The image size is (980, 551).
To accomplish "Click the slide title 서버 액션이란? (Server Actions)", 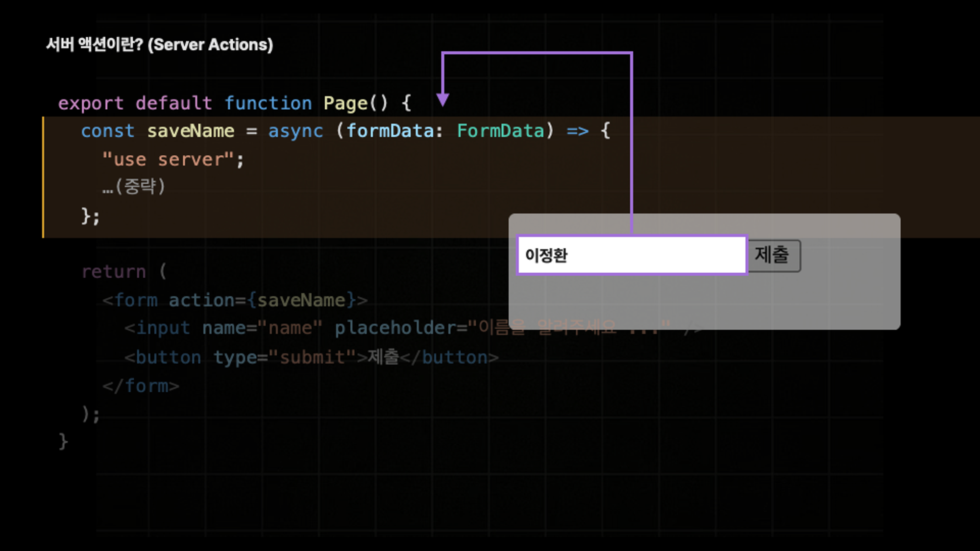I will click(159, 45).
